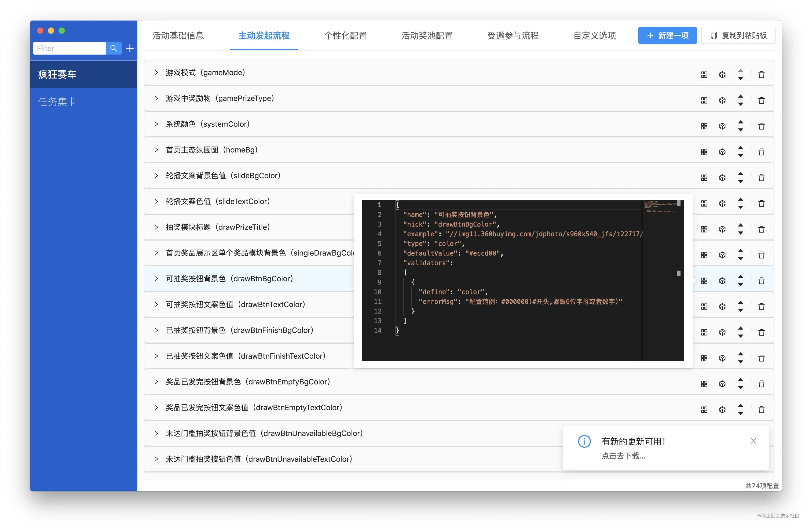Move systemColor row up with the arrow
This screenshot has height=531, width=812.
tap(740, 122)
